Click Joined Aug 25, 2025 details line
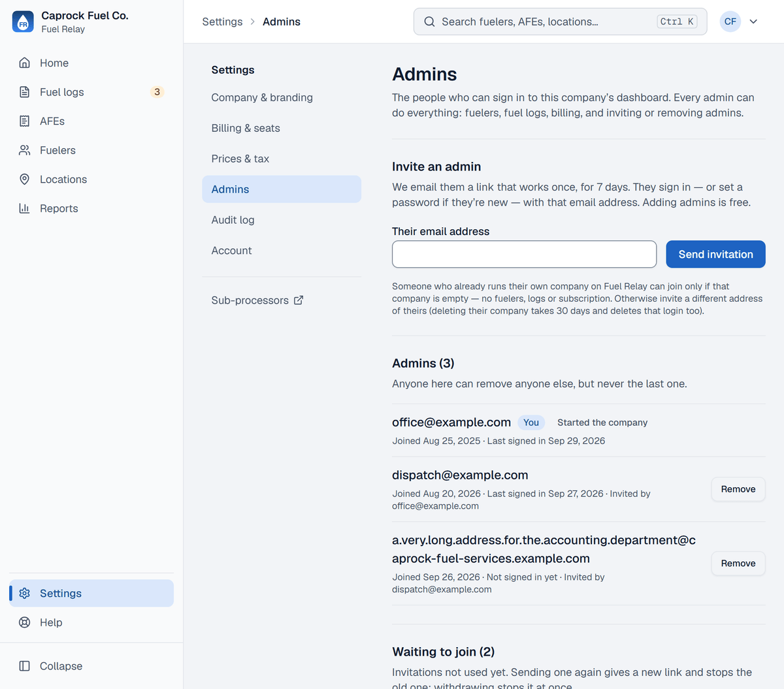 coord(498,441)
